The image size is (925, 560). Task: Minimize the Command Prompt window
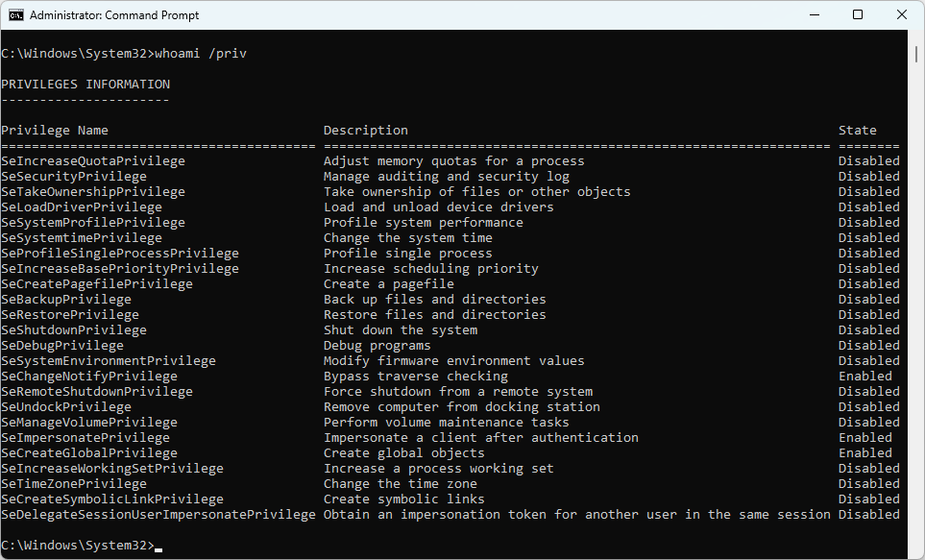coord(814,15)
